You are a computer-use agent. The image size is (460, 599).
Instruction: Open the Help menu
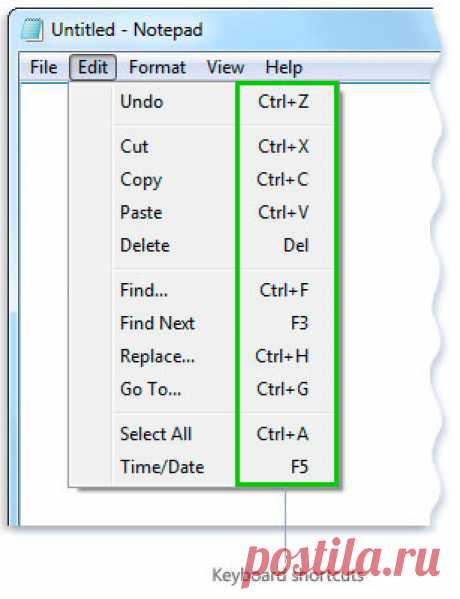[x=284, y=68]
